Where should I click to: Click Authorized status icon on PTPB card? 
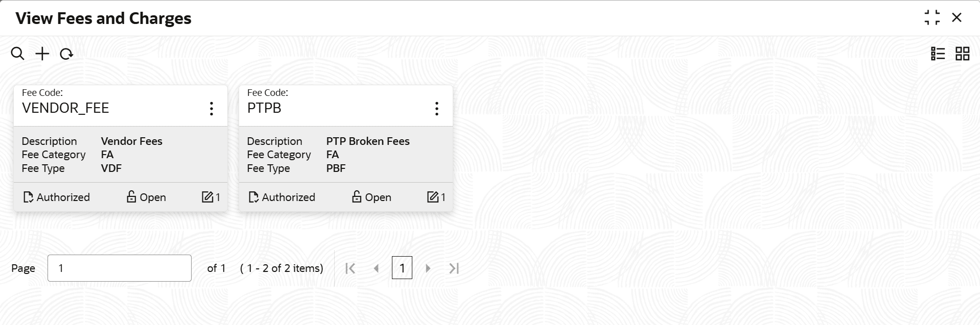[253, 197]
